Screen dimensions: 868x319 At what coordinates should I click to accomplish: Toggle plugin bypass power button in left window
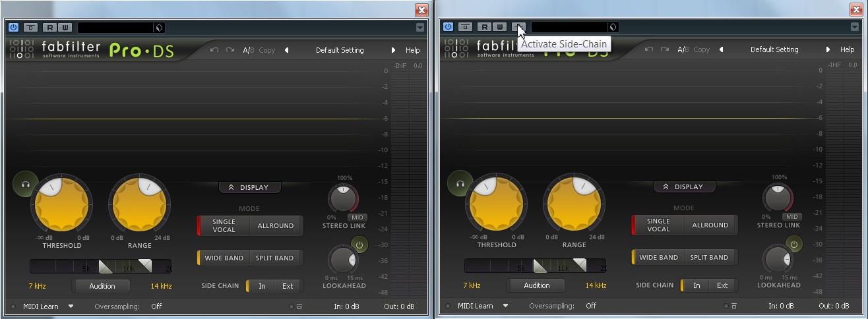click(x=13, y=28)
